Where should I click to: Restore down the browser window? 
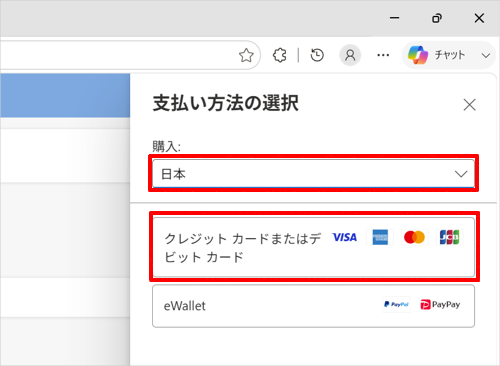437,18
